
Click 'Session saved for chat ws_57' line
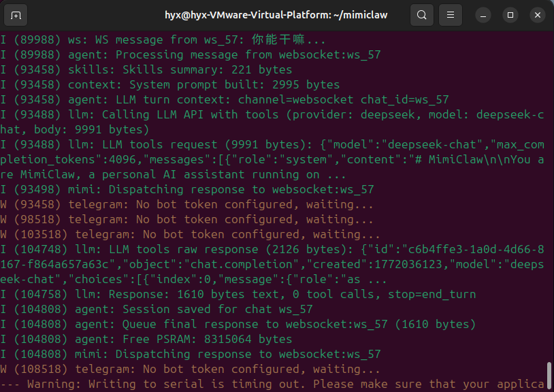point(157,309)
